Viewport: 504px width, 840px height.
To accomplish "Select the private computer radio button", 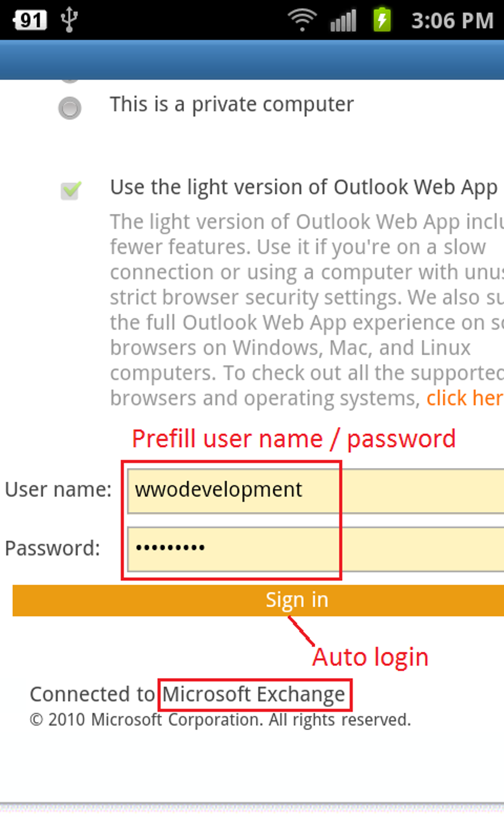I will [x=70, y=108].
